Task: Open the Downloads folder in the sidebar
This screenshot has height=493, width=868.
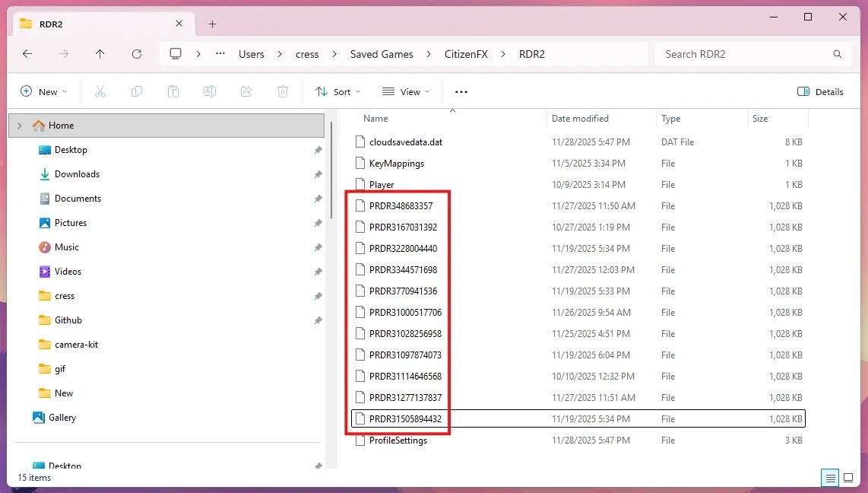Action: (77, 174)
